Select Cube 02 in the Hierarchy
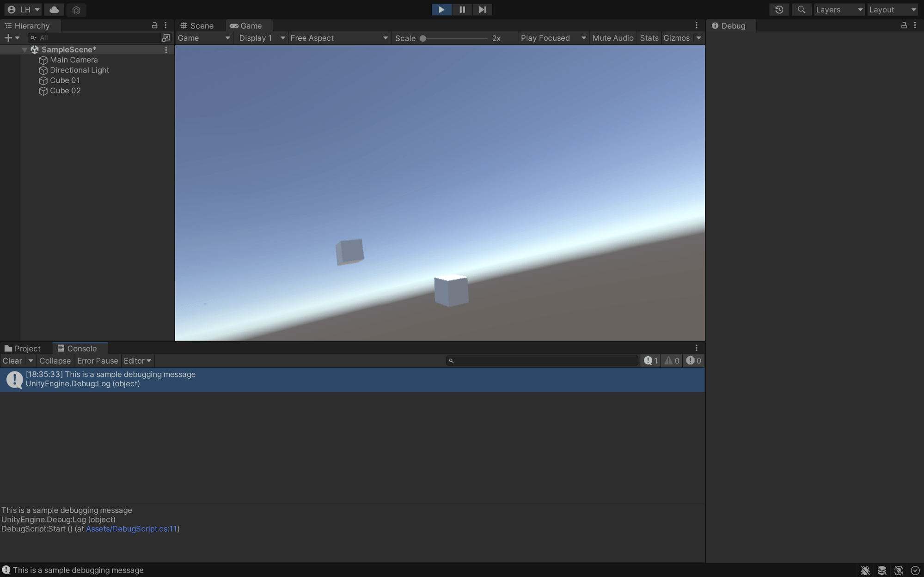 (x=65, y=91)
